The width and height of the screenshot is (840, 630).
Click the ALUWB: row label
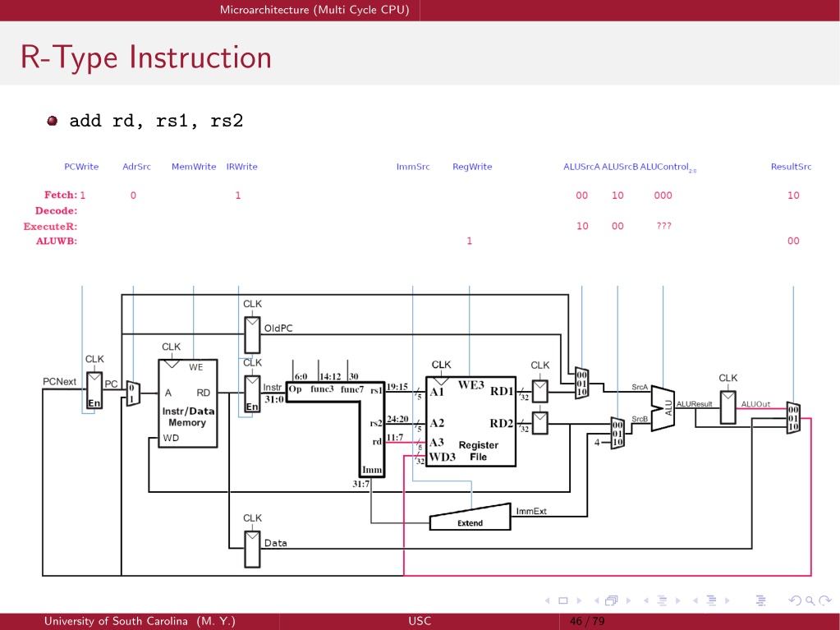(57, 241)
